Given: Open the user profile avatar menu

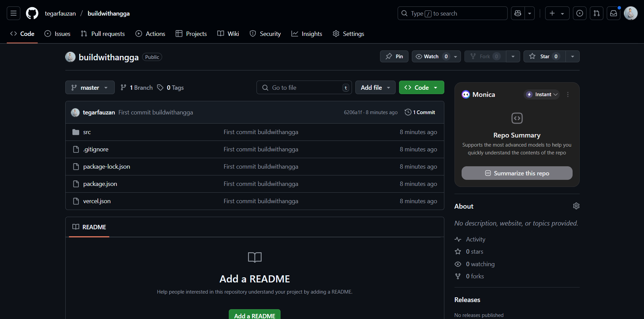Looking at the screenshot, I should pos(631,13).
